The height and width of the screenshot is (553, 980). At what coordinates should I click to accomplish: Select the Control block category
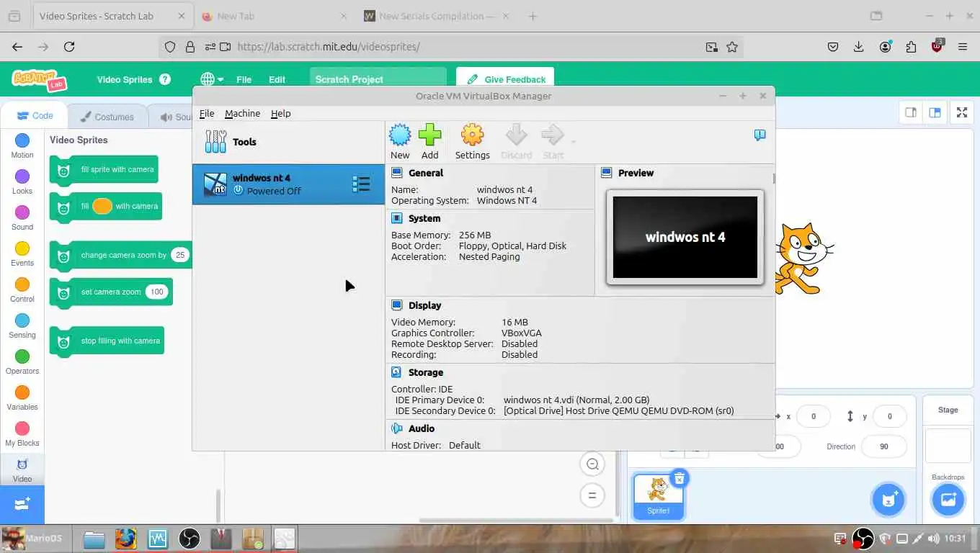tap(22, 289)
